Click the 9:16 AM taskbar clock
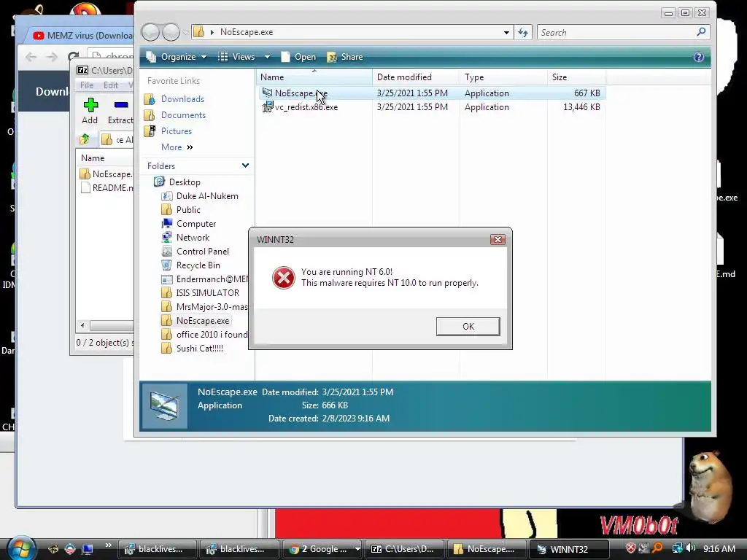 point(719,548)
